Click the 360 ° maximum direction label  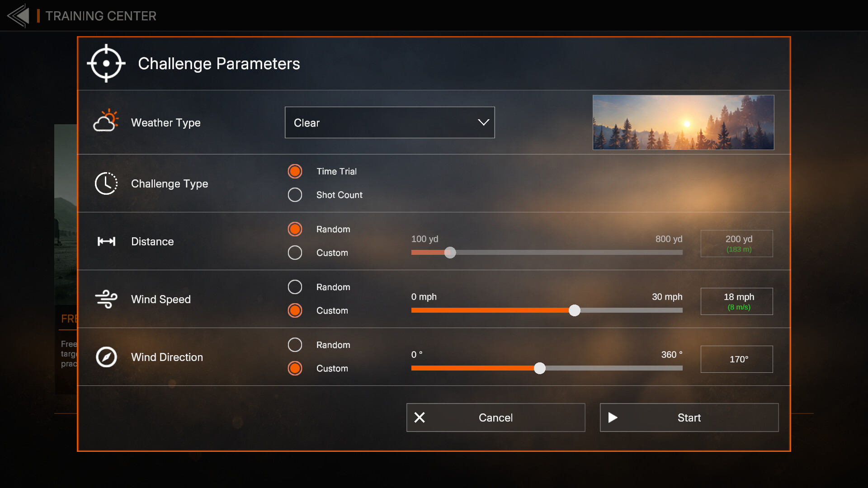tap(672, 354)
